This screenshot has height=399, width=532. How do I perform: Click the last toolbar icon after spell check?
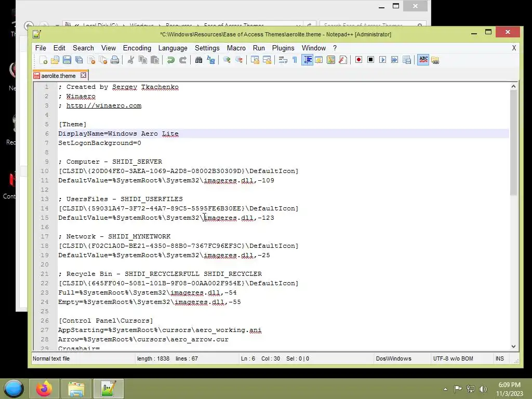click(x=435, y=60)
